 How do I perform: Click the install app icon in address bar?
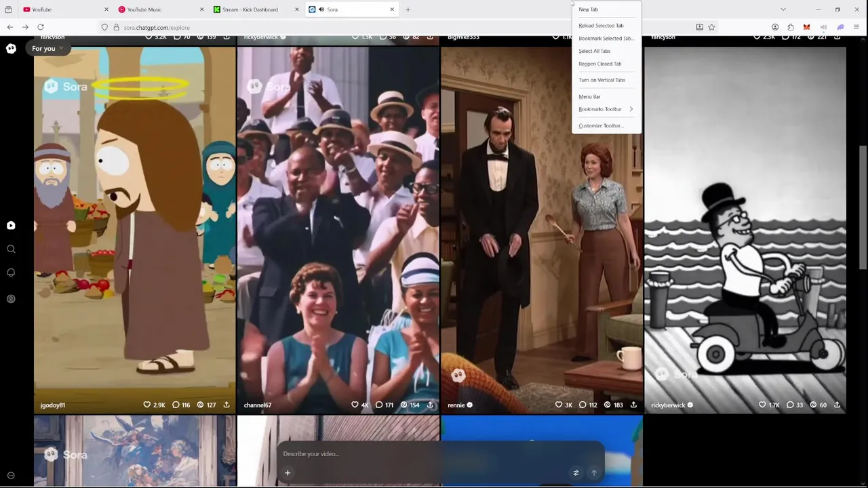[x=699, y=27]
